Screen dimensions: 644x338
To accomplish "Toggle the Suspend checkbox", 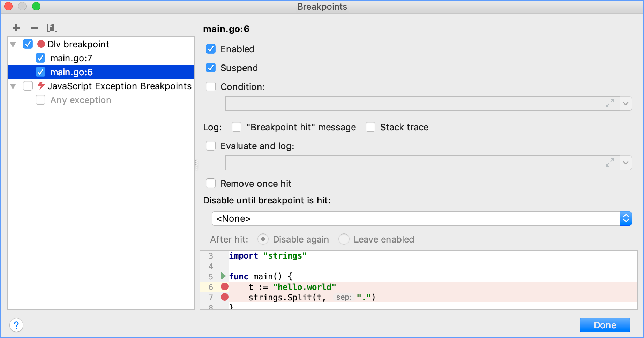I will [211, 68].
